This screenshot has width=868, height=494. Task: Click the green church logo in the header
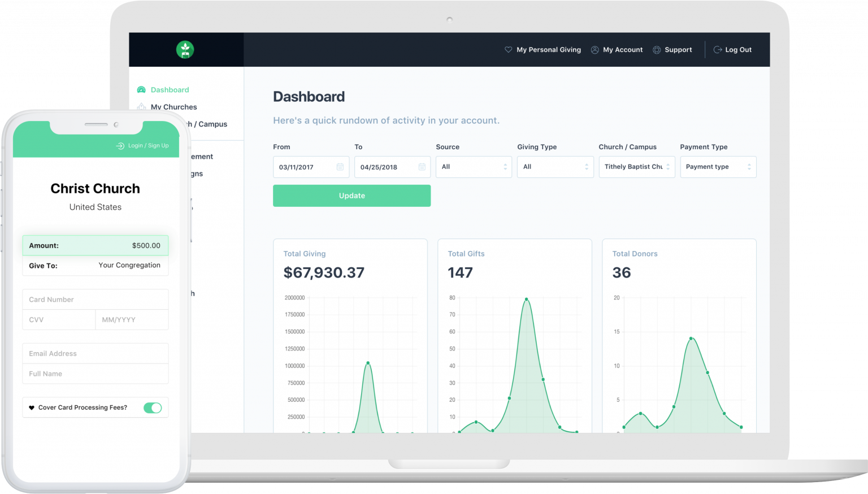[x=186, y=50]
